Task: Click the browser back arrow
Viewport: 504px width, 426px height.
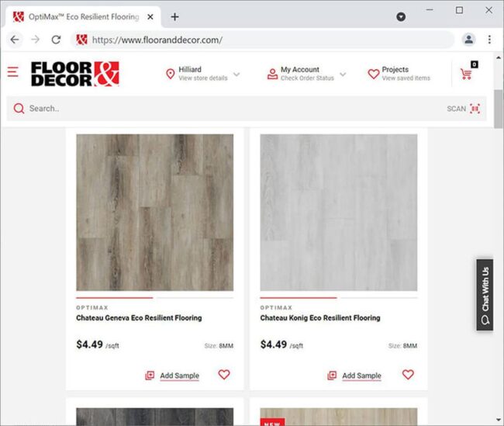Action: pyautogui.click(x=15, y=40)
